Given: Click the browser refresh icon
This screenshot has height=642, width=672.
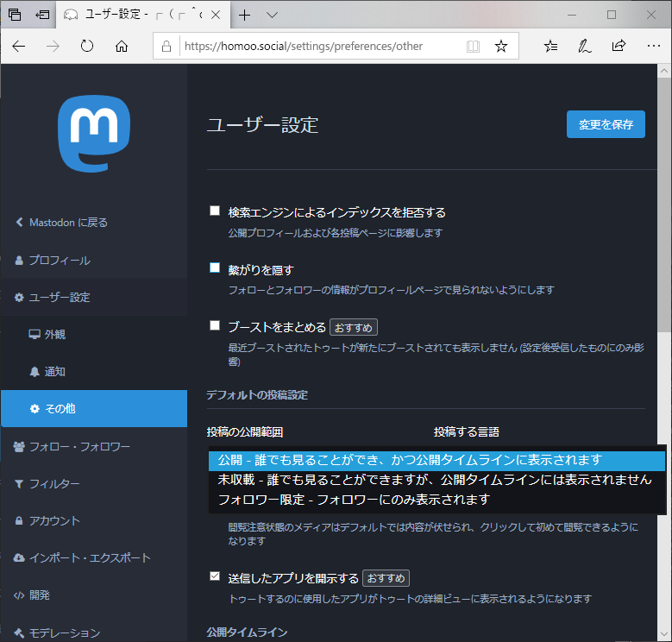Looking at the screenshot, I should click(86, 46).
